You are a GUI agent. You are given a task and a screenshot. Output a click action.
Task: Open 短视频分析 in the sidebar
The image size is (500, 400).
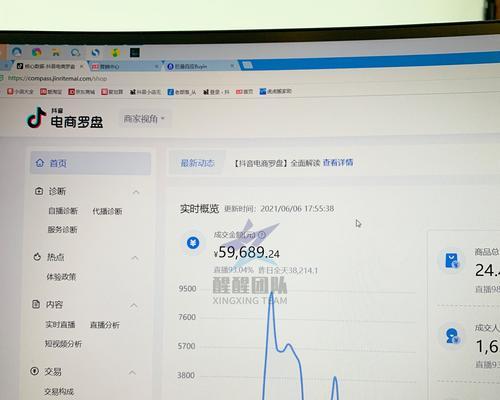63,344
